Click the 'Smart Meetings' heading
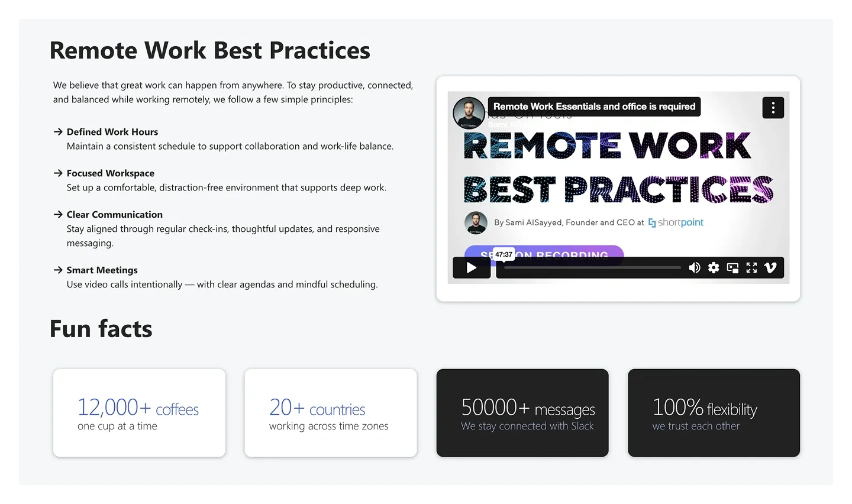Image resolution: width=852 pixels, height=504 pixels. [x=102, y=270]
